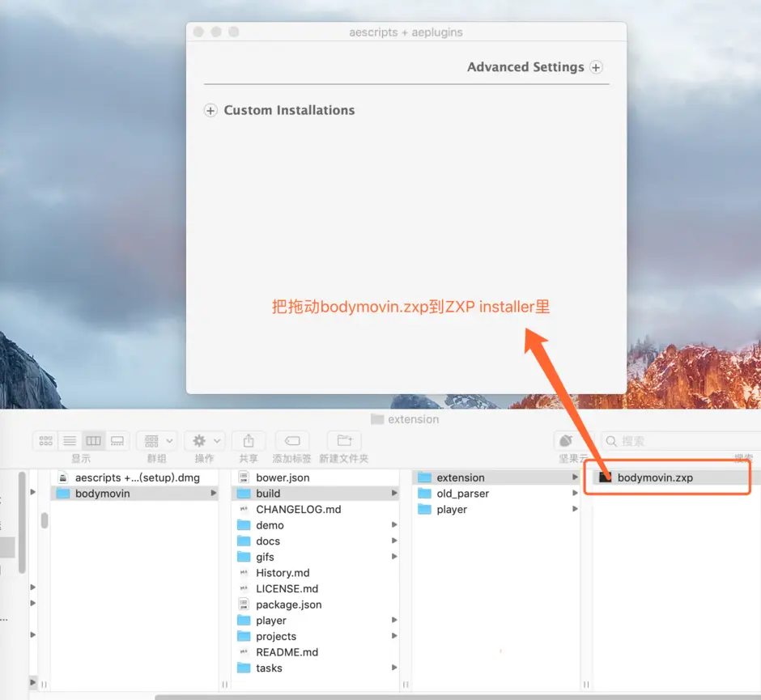Expand Advanced Settings with plus icon

click(x=596, y=67)
